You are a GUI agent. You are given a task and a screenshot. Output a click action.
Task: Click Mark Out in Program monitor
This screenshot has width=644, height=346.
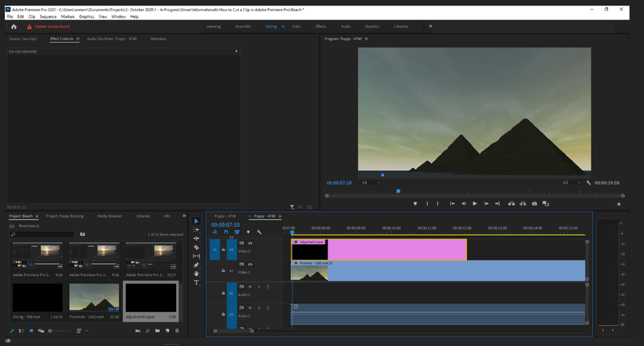(437, 204)
